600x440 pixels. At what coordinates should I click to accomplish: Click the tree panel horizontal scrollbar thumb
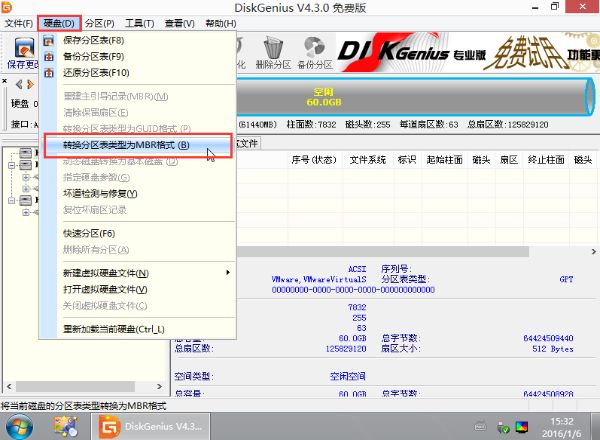coord(75,386)
